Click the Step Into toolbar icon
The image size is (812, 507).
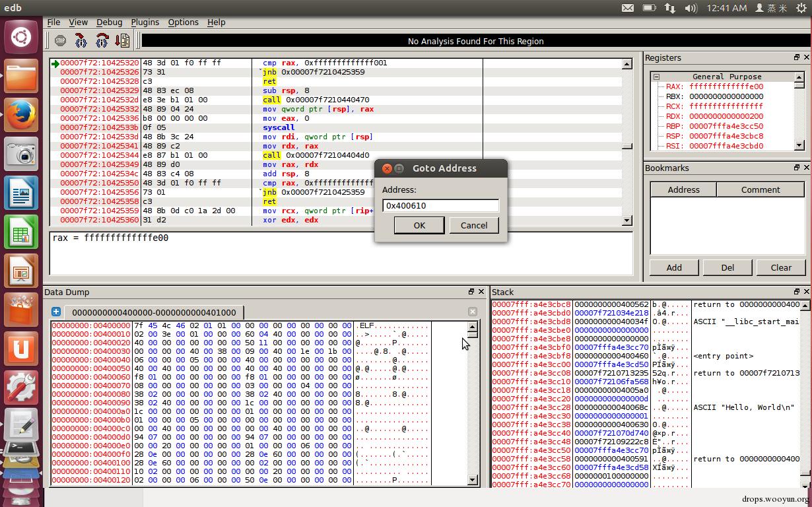[81, 40]
